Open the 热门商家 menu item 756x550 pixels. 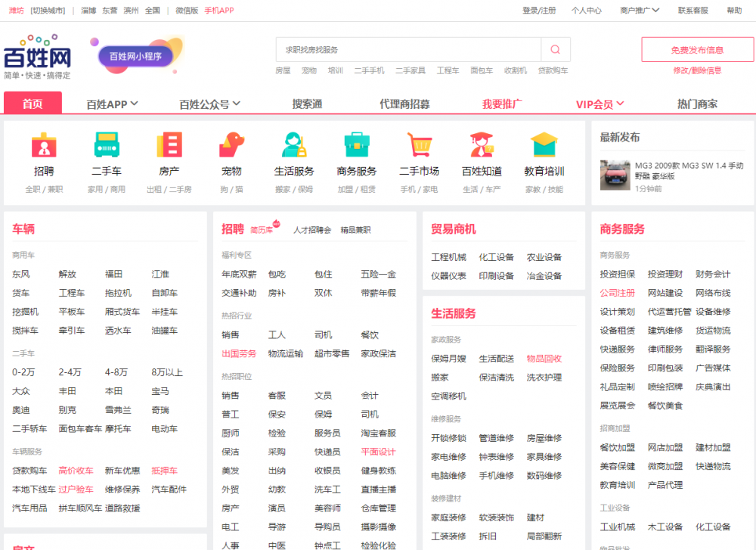[697, 104]
